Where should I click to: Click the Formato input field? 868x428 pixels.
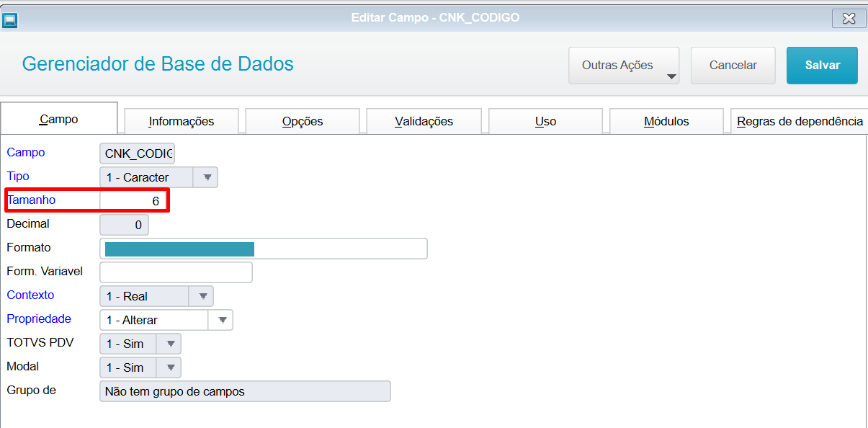tap(264, 249)
